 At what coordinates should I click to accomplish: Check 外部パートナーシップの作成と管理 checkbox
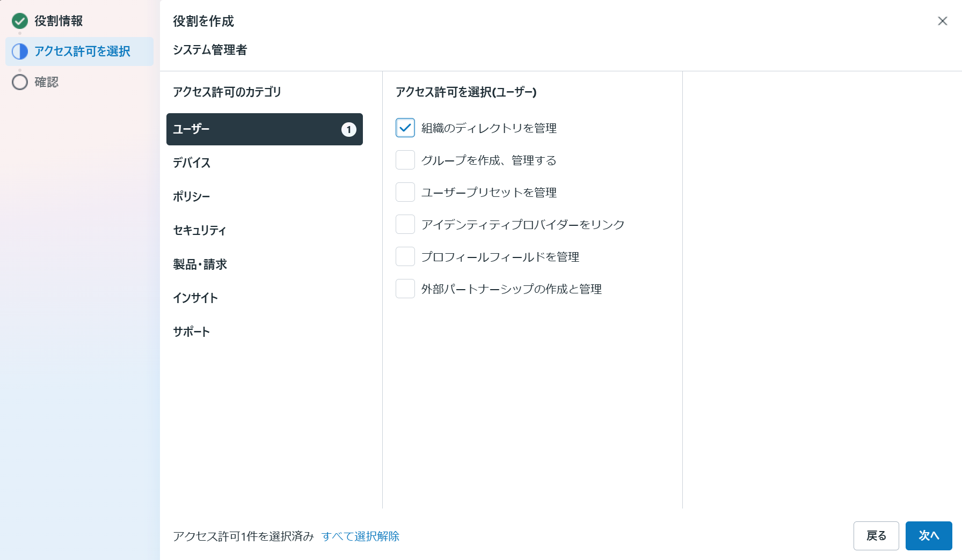[405, 289]
